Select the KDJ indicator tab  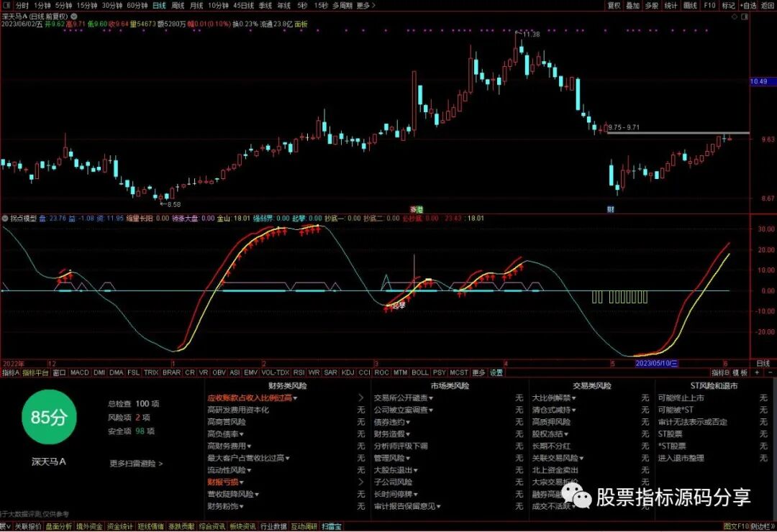tap(348, 372)
